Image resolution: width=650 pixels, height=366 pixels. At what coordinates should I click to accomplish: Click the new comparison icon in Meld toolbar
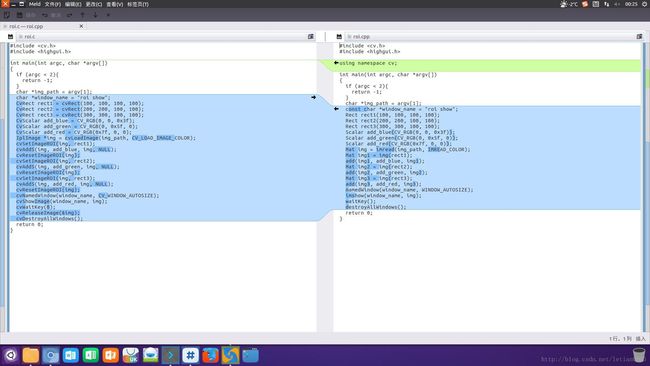(x=7, y=15)
